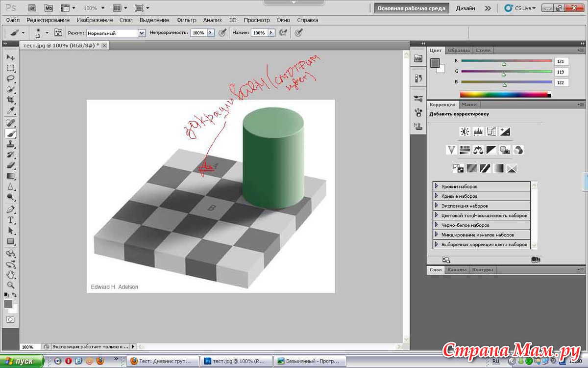588x368 pixels.
Task: Click the Основная рабочая среда workspace button
Action: tap(412, 8)
